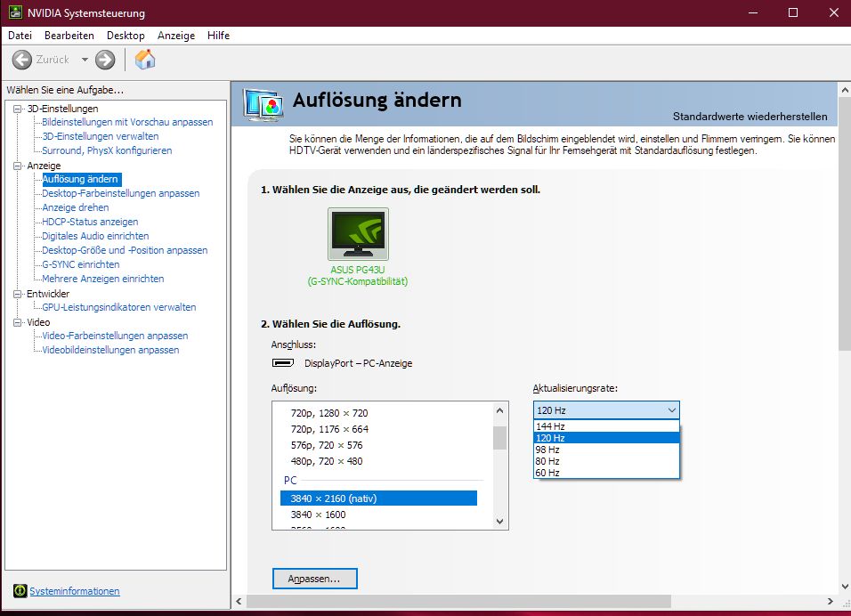851x616 pixels.
Task: Choose 144 Hz refresh rate
Action: click(x=606, y=426)
